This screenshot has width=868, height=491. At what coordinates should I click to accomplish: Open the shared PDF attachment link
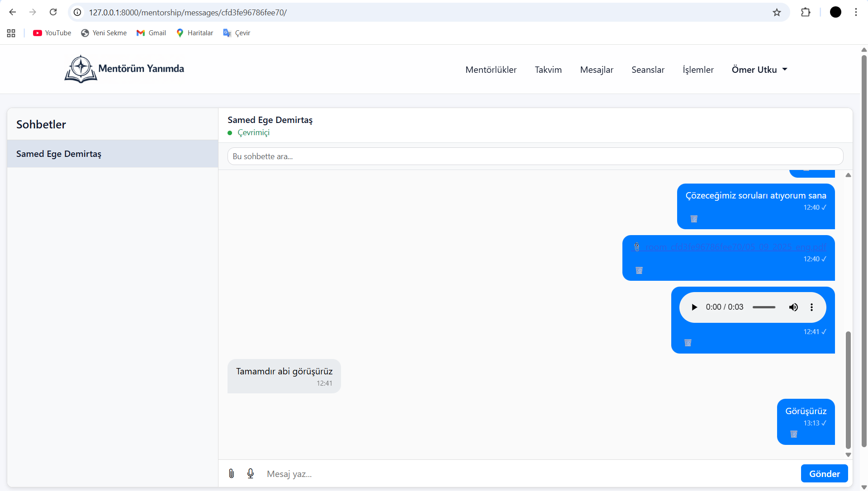click(x=735, y=247)
